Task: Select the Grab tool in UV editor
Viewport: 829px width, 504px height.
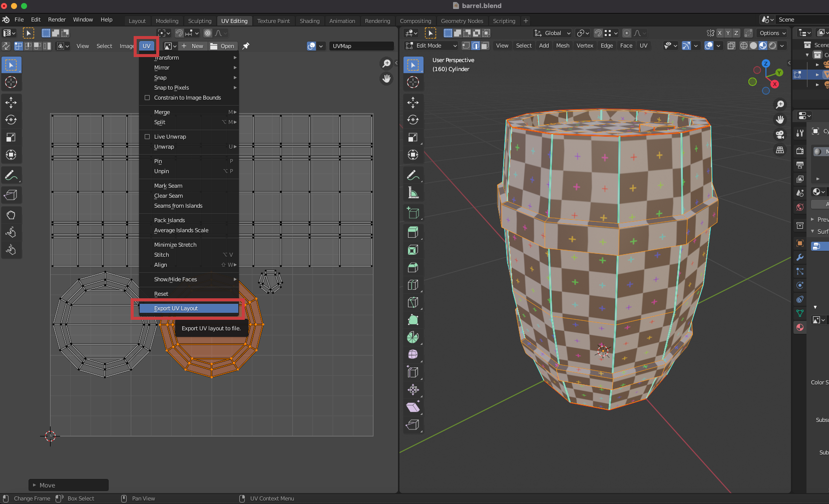Action: (x=11, y=215)
